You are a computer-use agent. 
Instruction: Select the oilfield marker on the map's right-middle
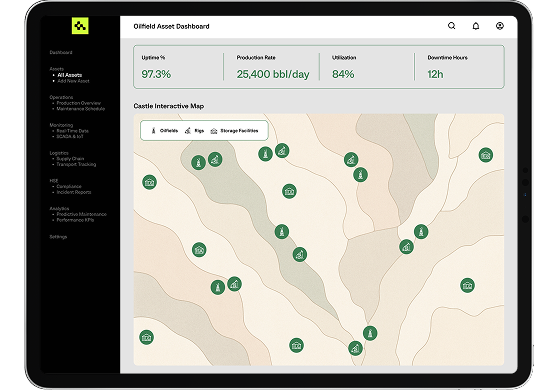(421, 232)
